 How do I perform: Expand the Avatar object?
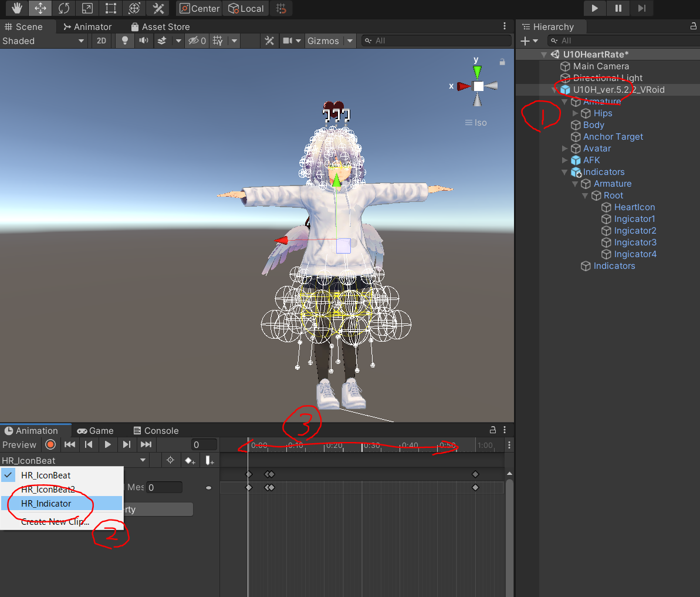coord(564,149)
